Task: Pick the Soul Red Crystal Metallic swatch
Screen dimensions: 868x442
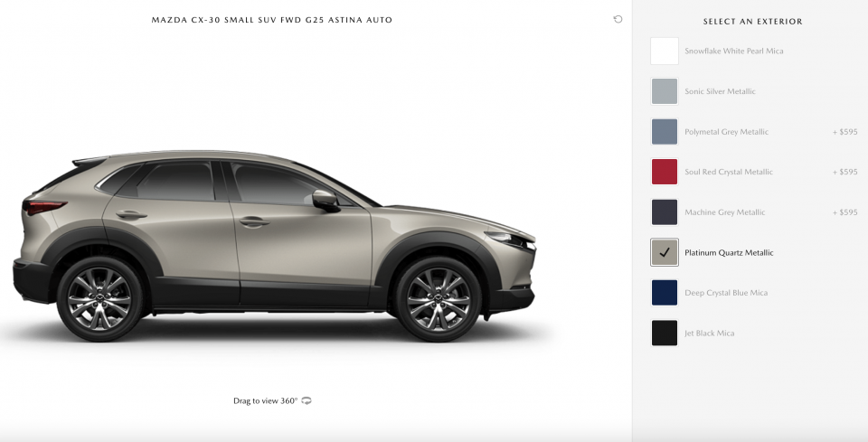Action: (665, 172)
